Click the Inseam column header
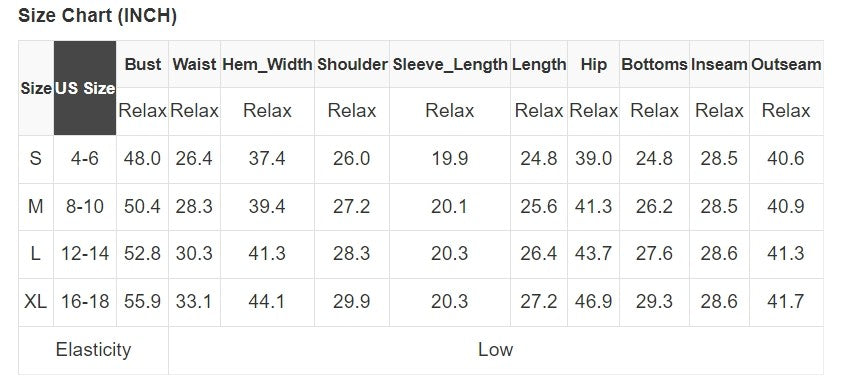This screenshot has width=841, height=390. [719, 64]
